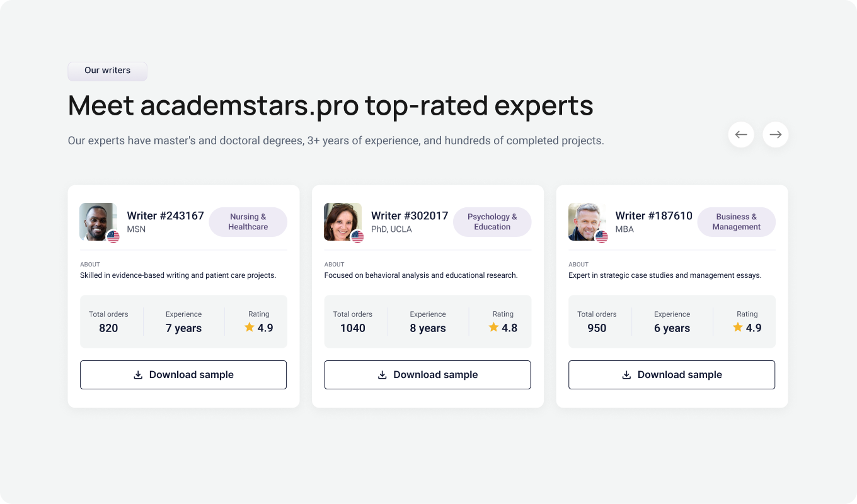
Task: Select the Business & Management tag
Action: [x=736, y=222]
